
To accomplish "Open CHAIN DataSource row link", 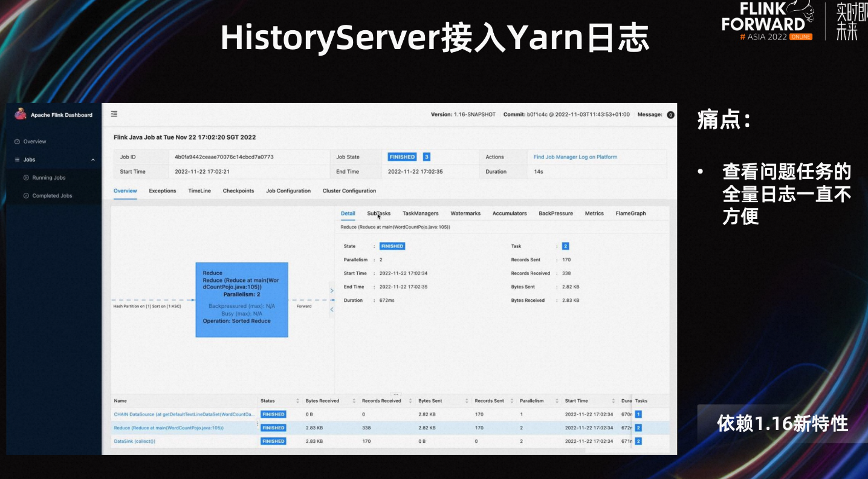I will [184, 414].
